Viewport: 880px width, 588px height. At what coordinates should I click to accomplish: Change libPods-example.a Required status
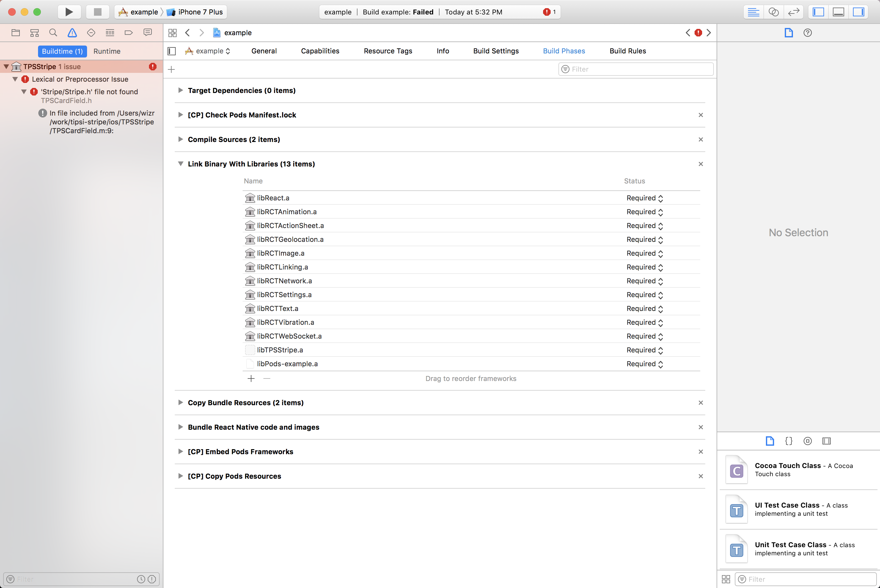pyautogui.click(x=645, y=364)
